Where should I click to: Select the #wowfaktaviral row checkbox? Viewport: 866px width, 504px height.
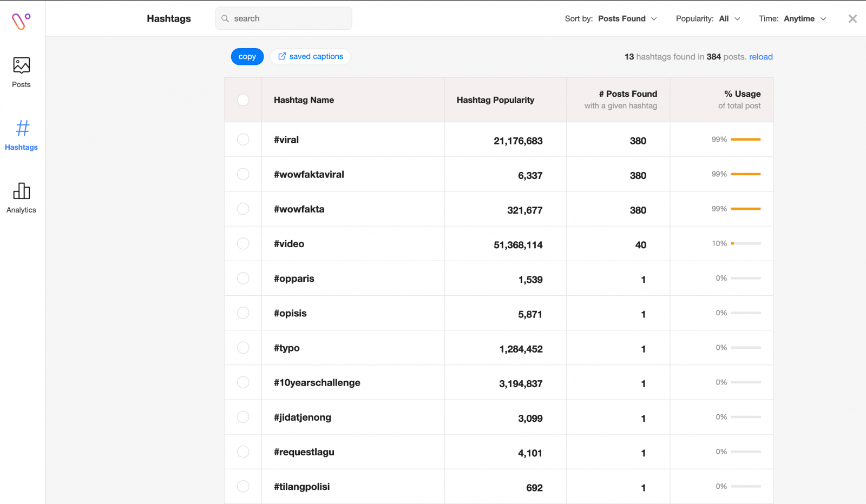243,174
